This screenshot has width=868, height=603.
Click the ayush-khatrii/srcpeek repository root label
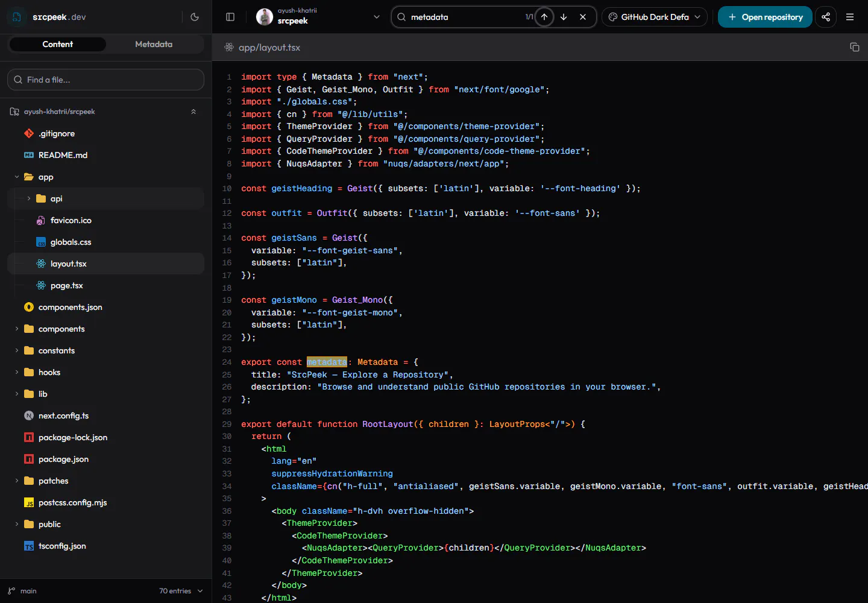pos(60,112)
